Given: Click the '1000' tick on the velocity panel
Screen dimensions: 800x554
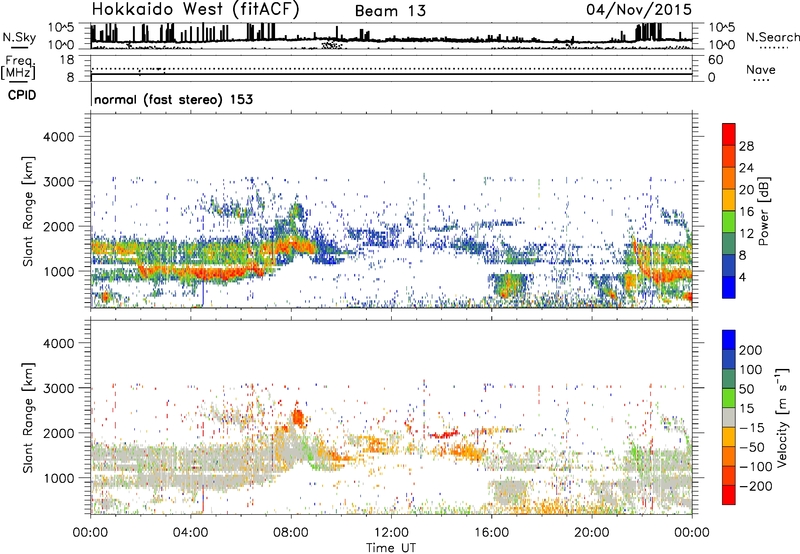Looking at the screenshot, I should coord(58,478).
